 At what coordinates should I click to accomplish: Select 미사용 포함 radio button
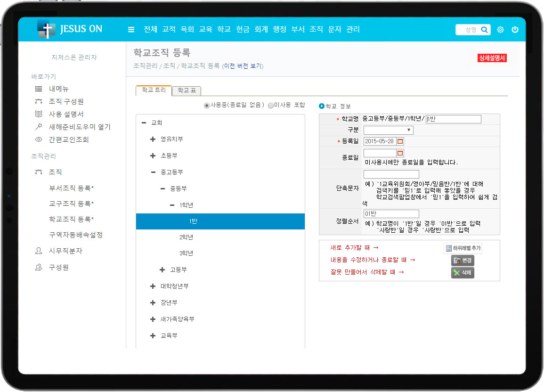click(x=270, y=105)
